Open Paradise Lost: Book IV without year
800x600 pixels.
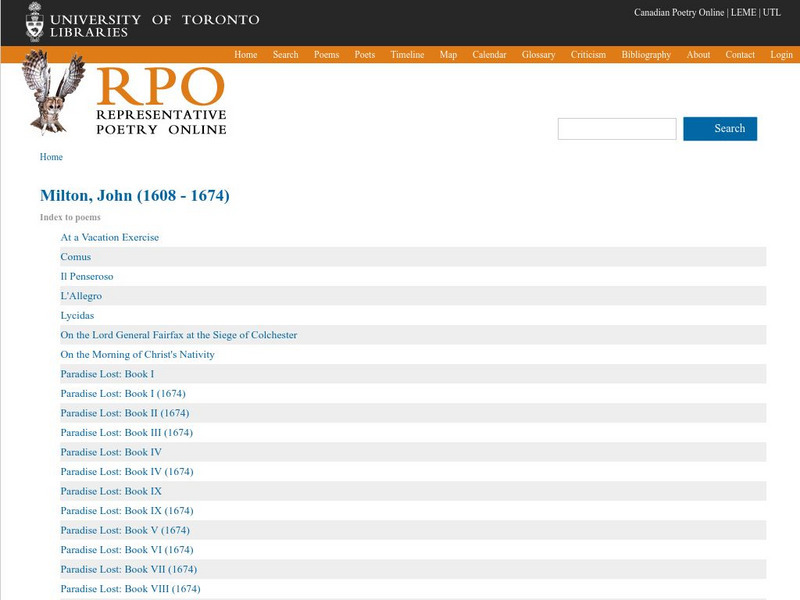pyautogui.click(x=111, y=452)
